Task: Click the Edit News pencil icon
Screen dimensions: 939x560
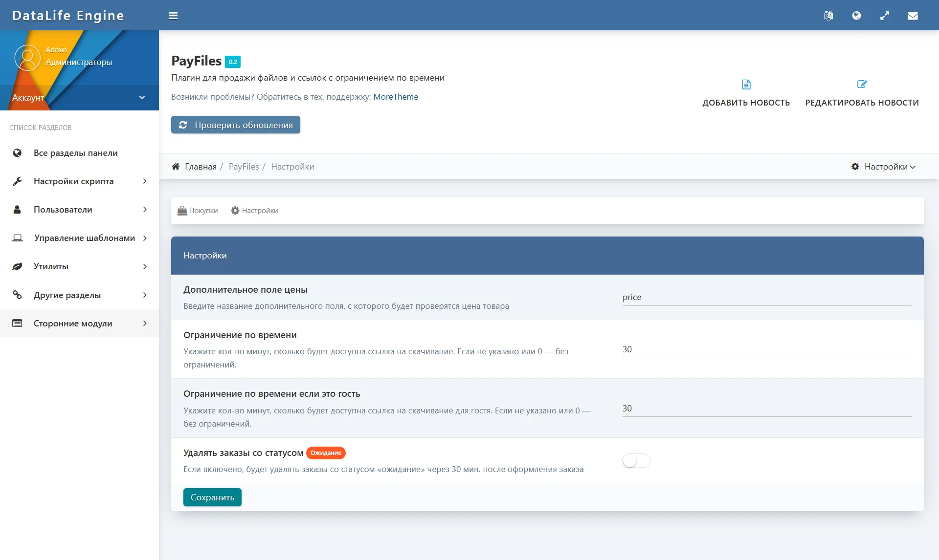Action: (x=862, y=85)
